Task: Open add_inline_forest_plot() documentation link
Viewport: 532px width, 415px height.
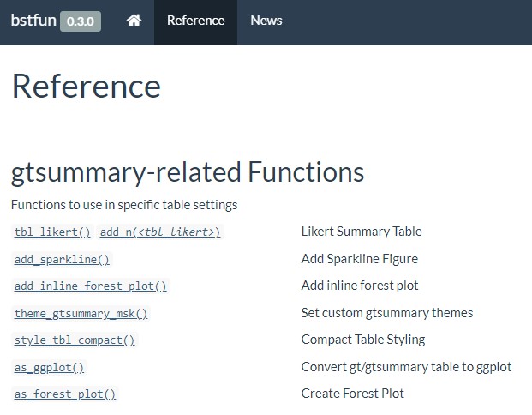Action: (90, 286)
